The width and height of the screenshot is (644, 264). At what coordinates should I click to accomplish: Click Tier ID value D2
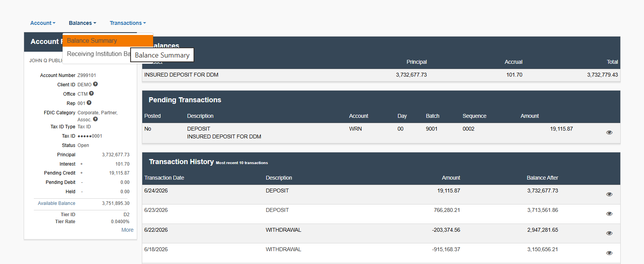(x=126, y=215)
